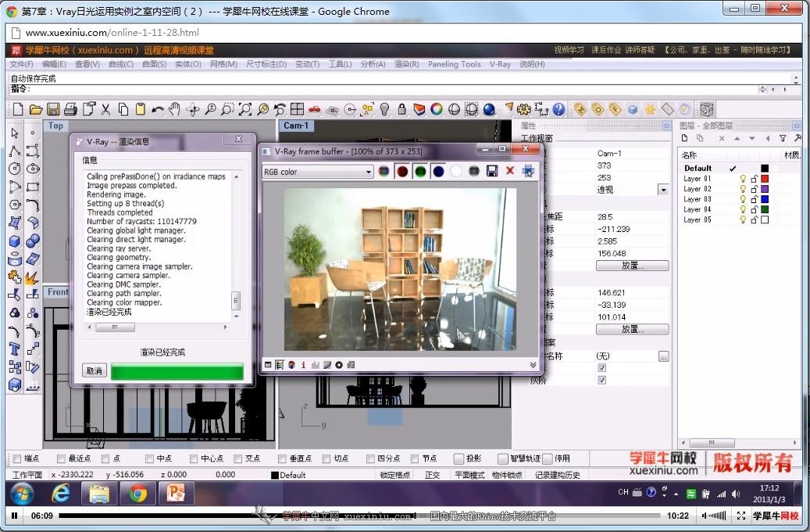Check the 停用 osnap checkbox

[548, 459]
